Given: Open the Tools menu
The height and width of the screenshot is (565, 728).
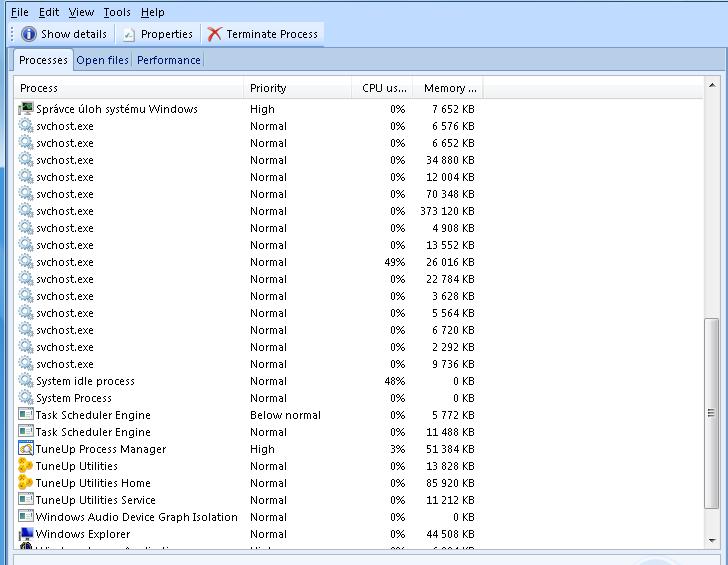Looking at the screenshot, I should point(117,12).
